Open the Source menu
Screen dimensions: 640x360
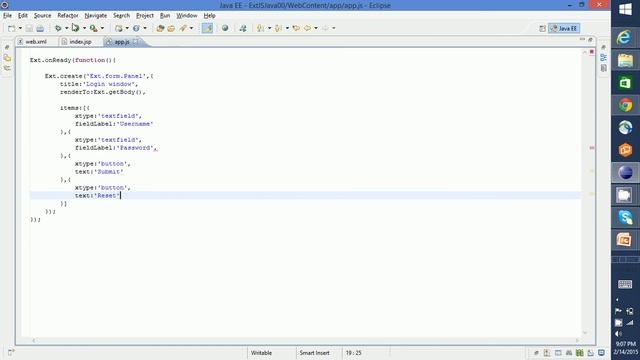pyautogui.click(x=42, y=16)
